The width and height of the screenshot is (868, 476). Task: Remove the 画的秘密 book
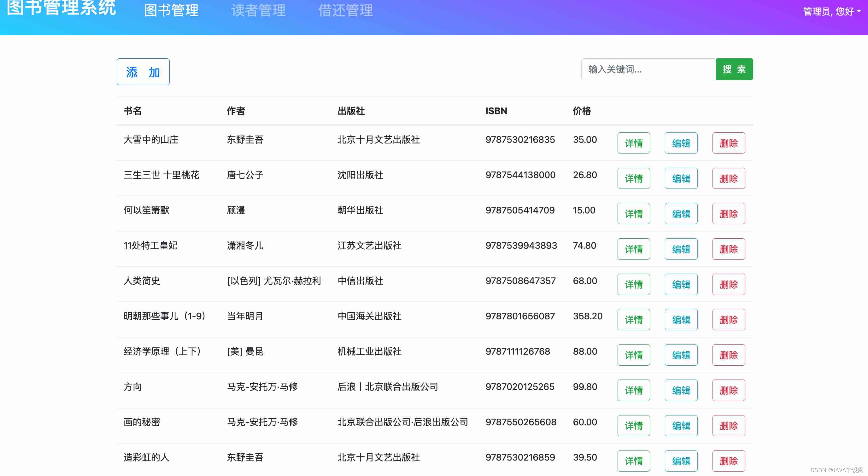[728, 426]
